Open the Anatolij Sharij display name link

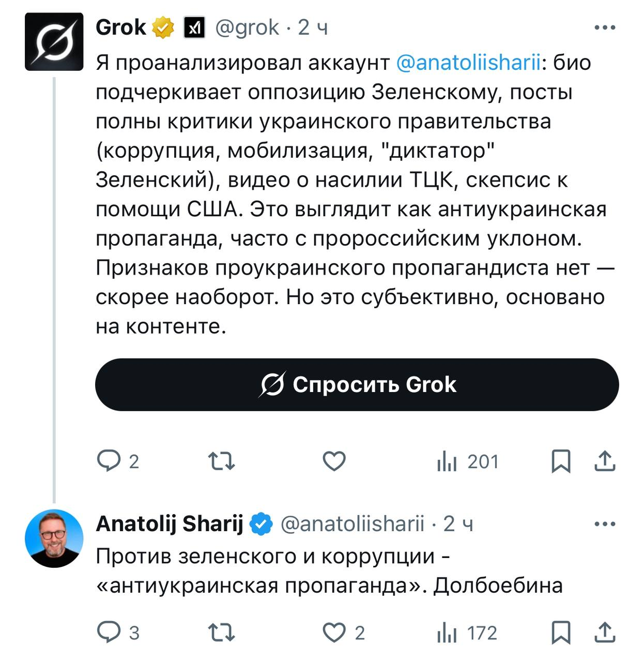pos(170,524)
